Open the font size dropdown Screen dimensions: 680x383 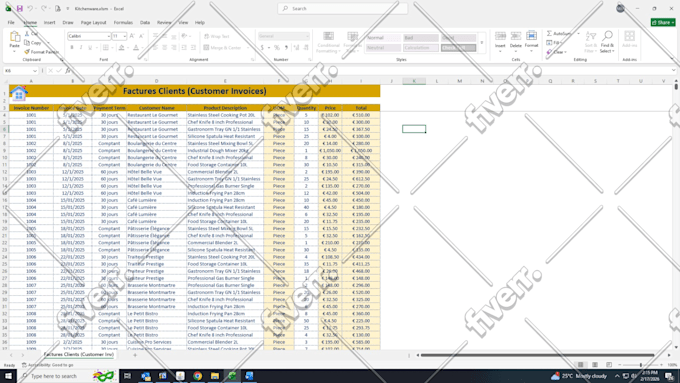pos(124,36)
